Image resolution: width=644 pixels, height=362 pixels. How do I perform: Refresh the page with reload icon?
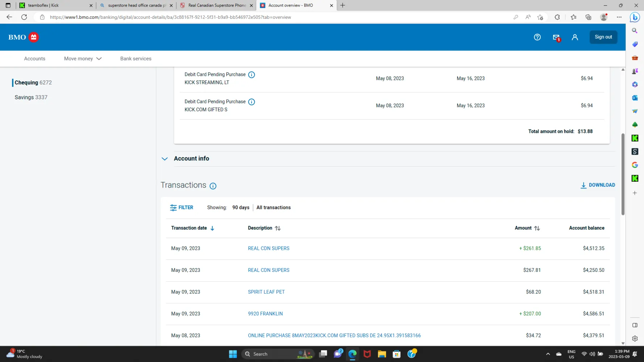coord(24,17)
